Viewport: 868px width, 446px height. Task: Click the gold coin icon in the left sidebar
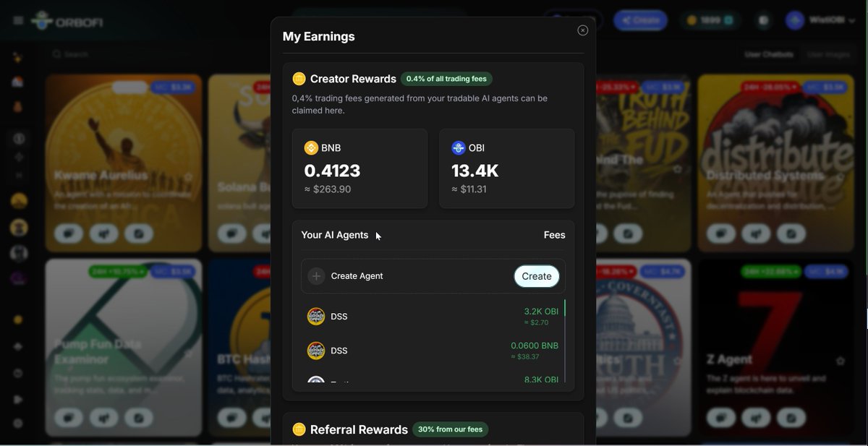click(x=18, y=320)
